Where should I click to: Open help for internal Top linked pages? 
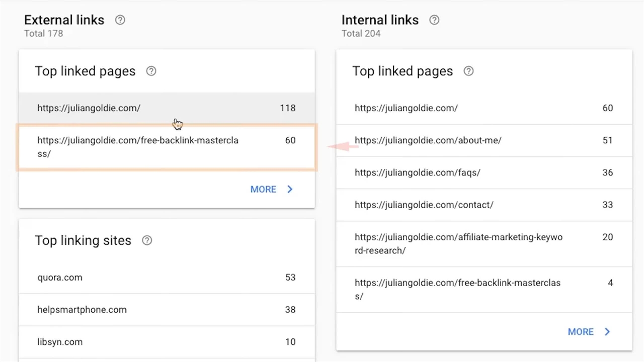468,71
